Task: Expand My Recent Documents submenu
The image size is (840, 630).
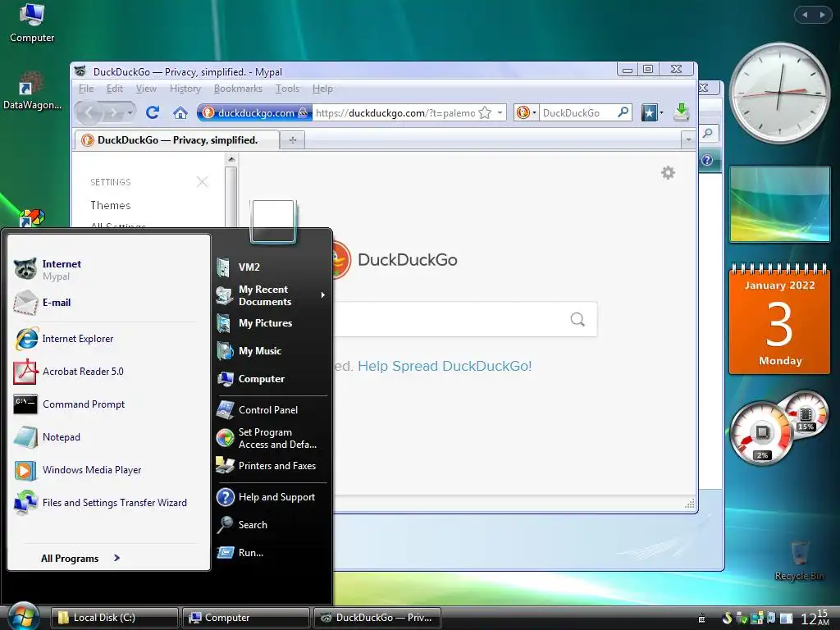Action: pos(272,295)
